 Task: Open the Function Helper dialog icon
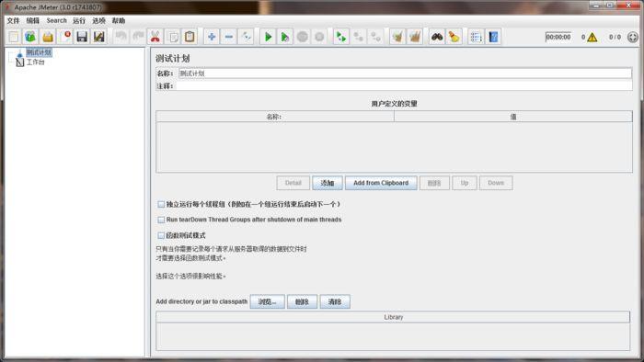[476, 37]
